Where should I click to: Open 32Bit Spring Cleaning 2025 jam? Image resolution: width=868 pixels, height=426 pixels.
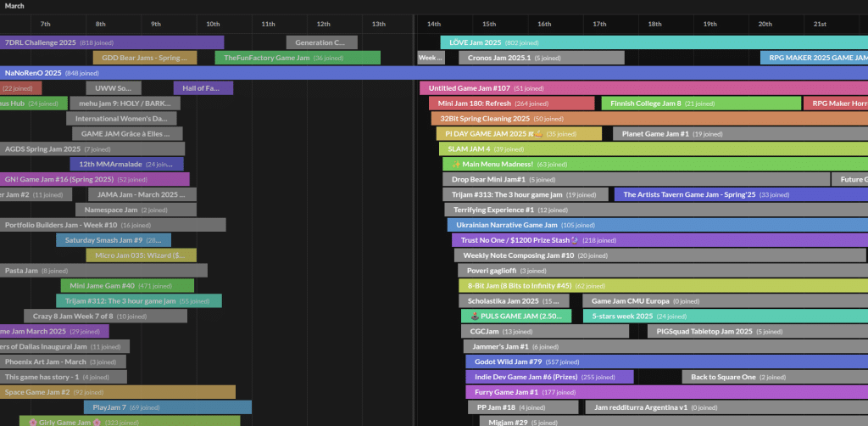coord(650,119)
